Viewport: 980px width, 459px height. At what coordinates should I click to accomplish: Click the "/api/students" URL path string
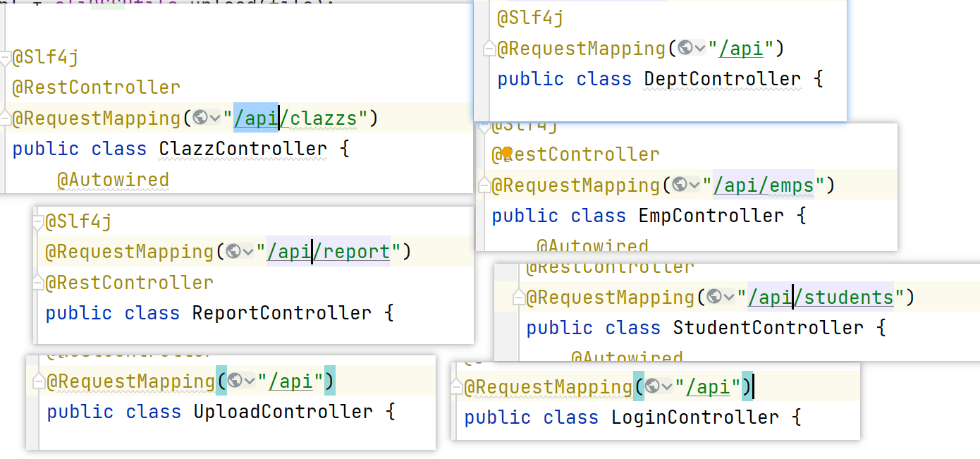[x=821, y=297]
